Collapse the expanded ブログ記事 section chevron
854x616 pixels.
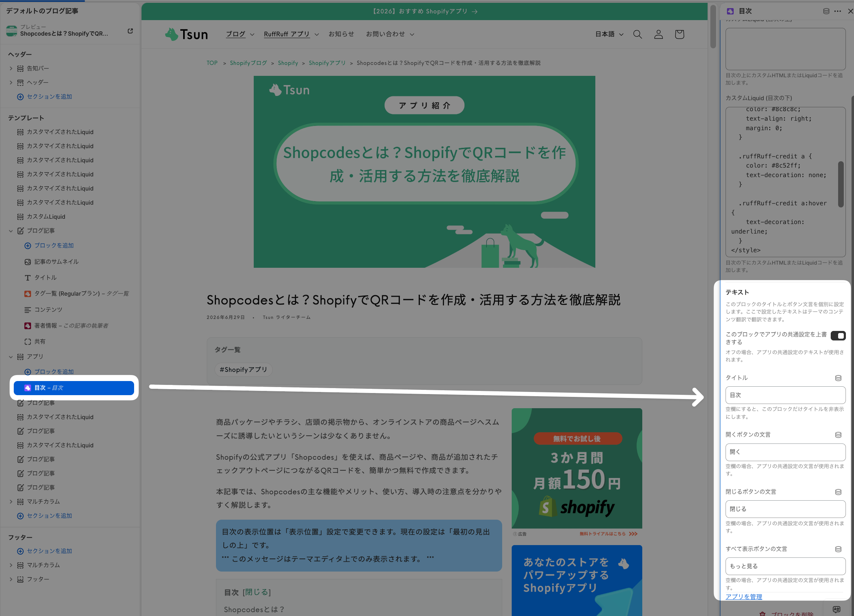pos(11,231)
